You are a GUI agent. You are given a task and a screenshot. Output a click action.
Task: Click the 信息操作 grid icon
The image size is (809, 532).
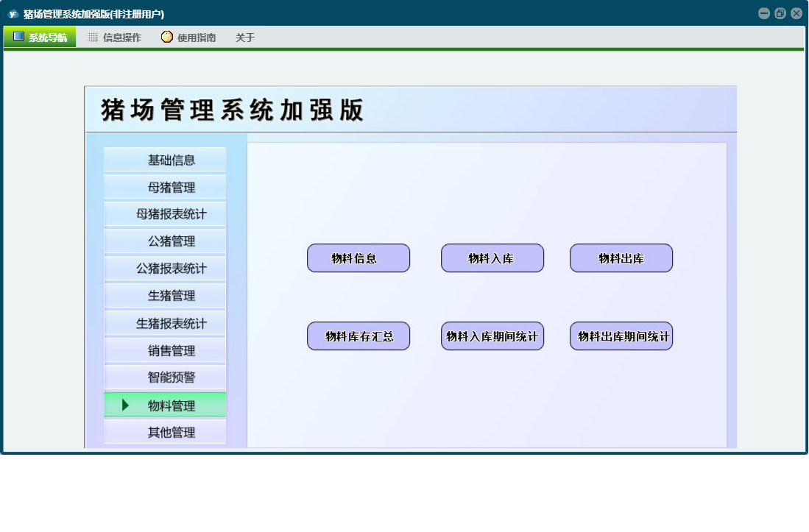[93, 37]
